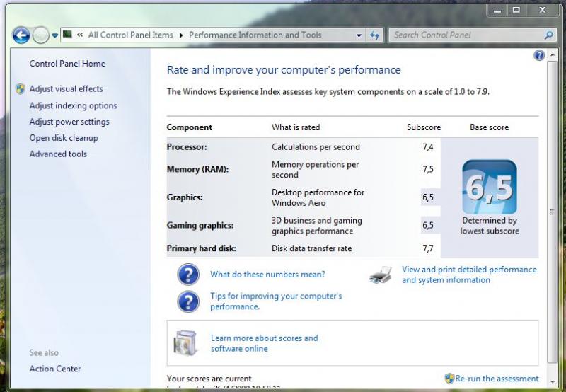The image size is (566, 392).
Task: Minimize the Control Panel window
Action: (x=497, y=11)
